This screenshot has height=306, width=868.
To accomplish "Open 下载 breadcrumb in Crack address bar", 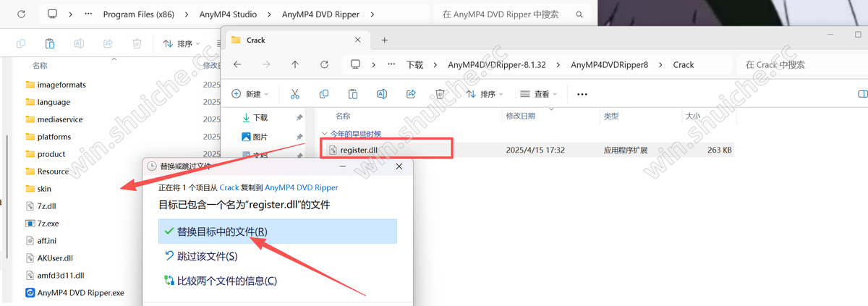I will (x=414, y=64).
